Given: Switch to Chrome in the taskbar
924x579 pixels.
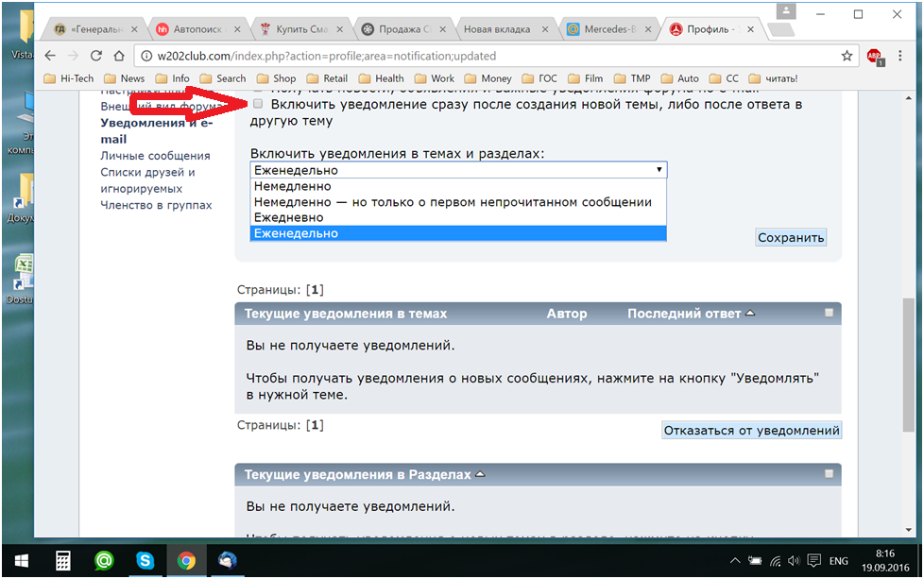Looking at the screenshot, I should [186, 561].
